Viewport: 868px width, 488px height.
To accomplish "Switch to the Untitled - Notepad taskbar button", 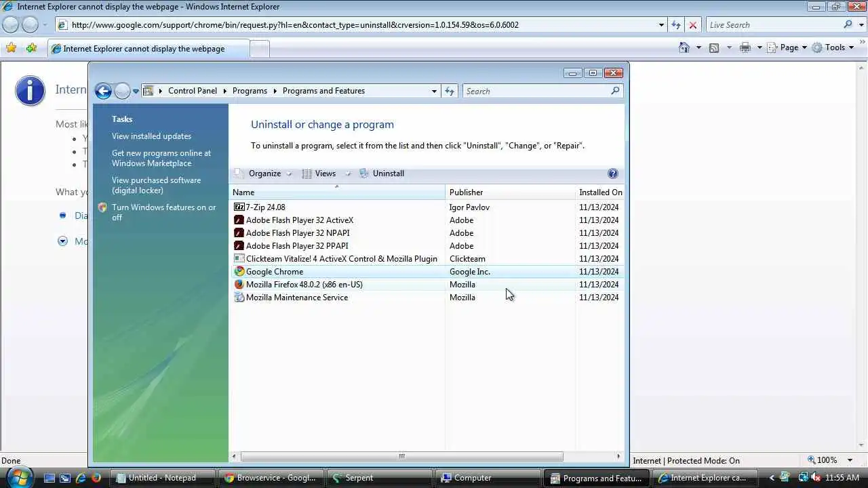I will coord(163,478).
